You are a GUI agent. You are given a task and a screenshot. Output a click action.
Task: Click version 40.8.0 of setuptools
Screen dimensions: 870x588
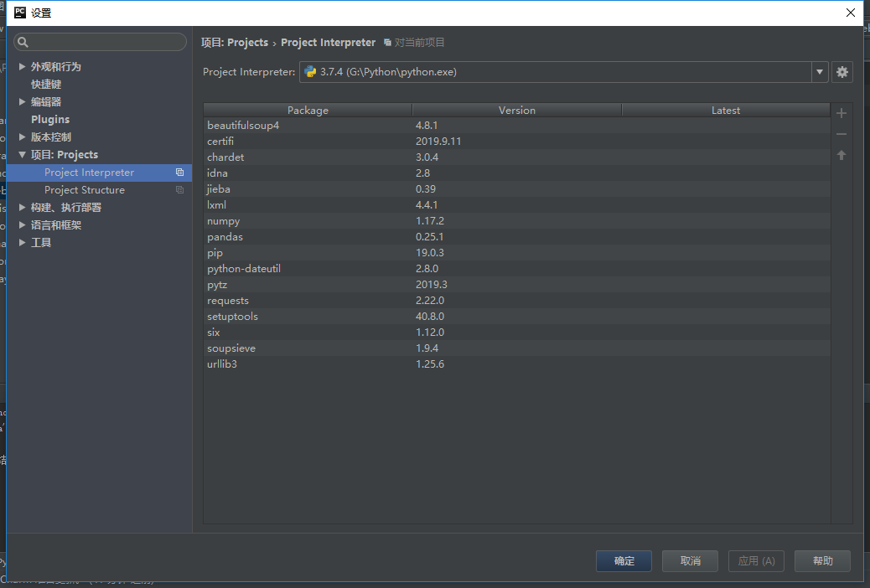click(x=430, y=316)
